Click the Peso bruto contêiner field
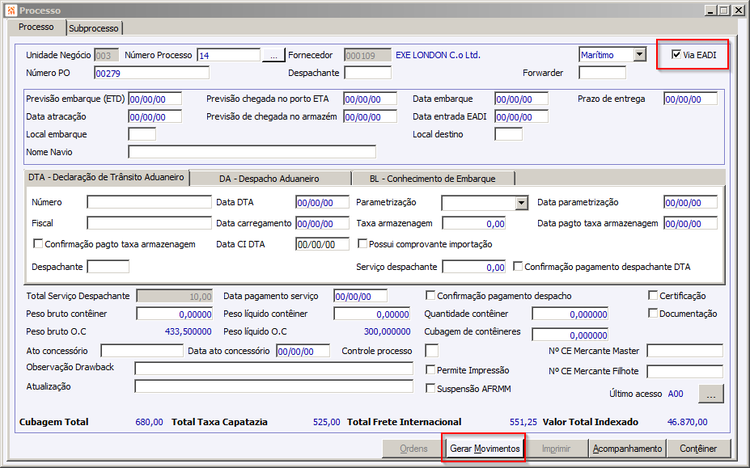 (175, 314)
